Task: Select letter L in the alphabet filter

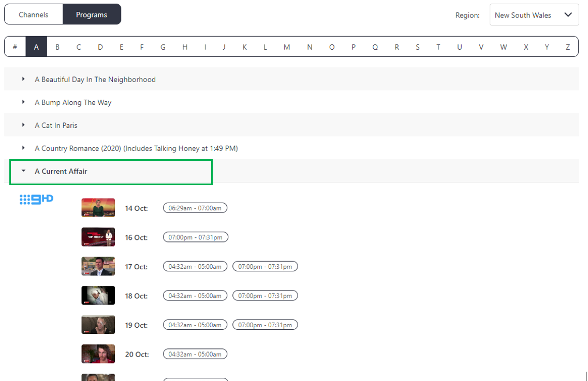Action: (265, 47)
